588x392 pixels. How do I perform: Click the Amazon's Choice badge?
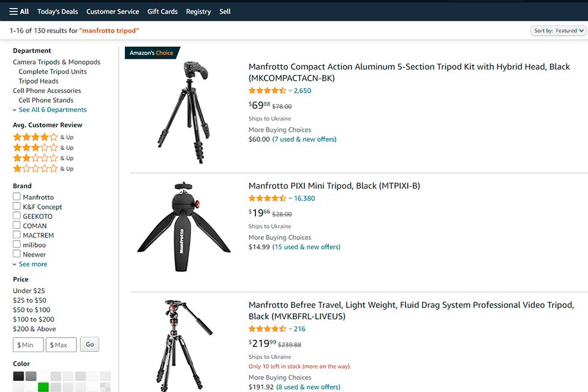click(x=152, y=53)
